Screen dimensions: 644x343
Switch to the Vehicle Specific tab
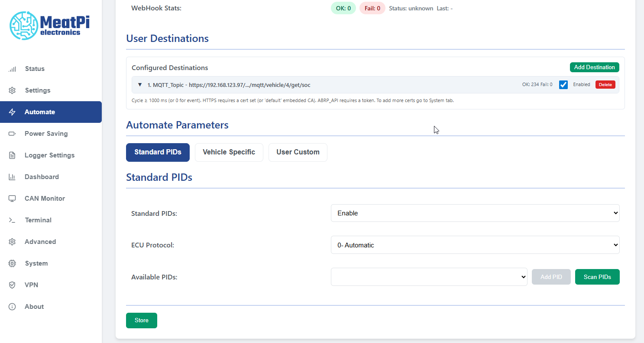tap(229, 152)
